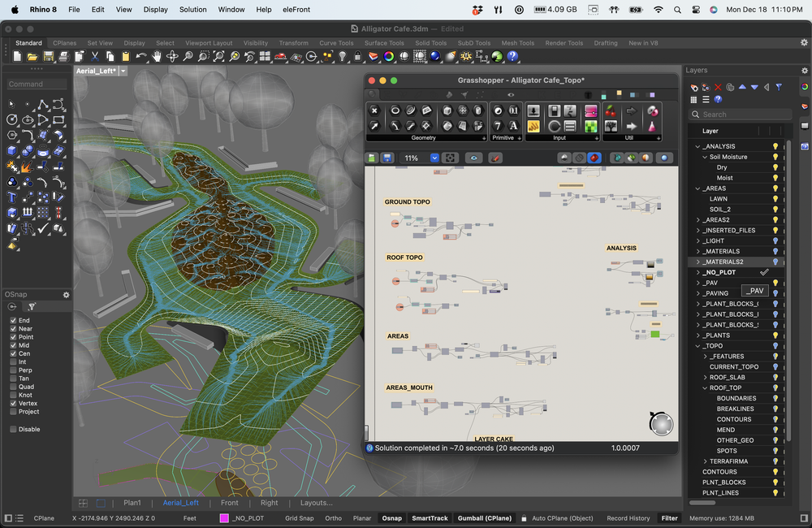Viewport: 812px width, 528px height.
Task: Click the Grid Snap button in the status bar
Action: (299, 517)
